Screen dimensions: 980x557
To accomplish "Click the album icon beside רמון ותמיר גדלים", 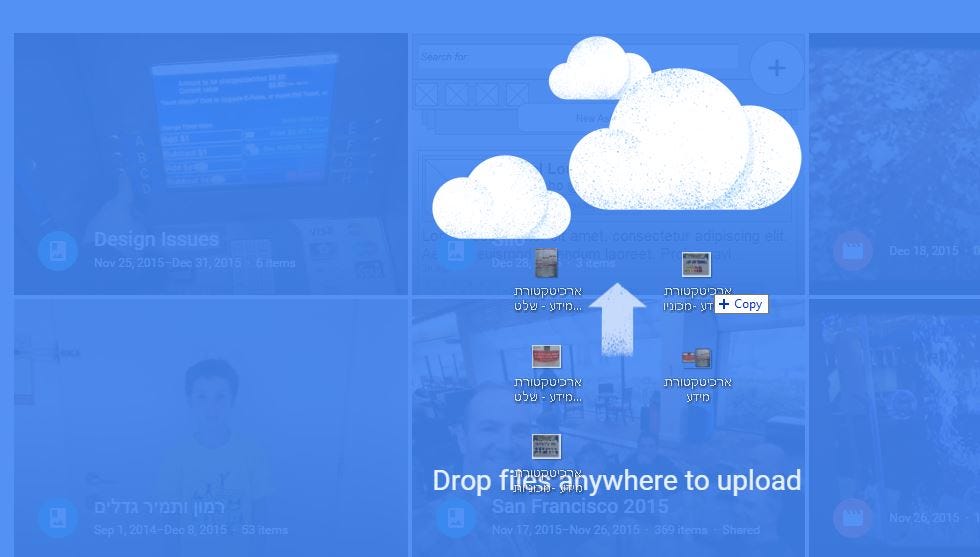I will click(58, 518).
